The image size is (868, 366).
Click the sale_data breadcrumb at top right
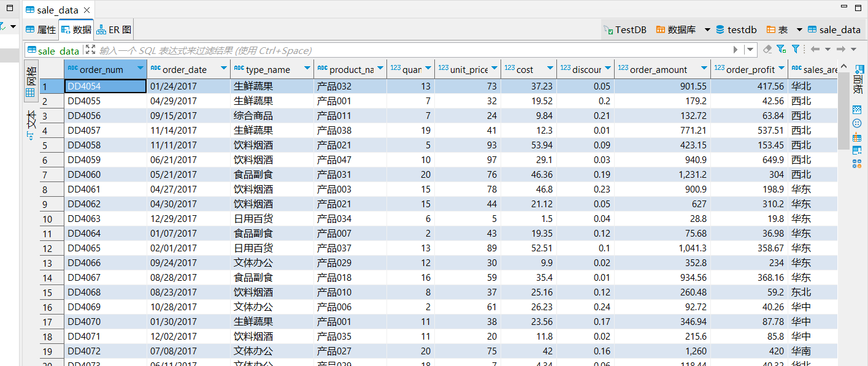pos(834,29)
